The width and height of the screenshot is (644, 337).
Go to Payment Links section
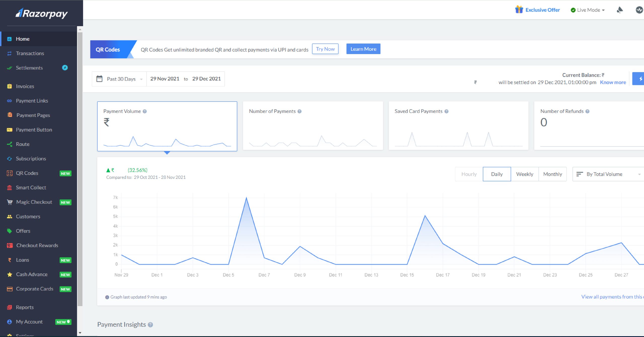[38, 101]
